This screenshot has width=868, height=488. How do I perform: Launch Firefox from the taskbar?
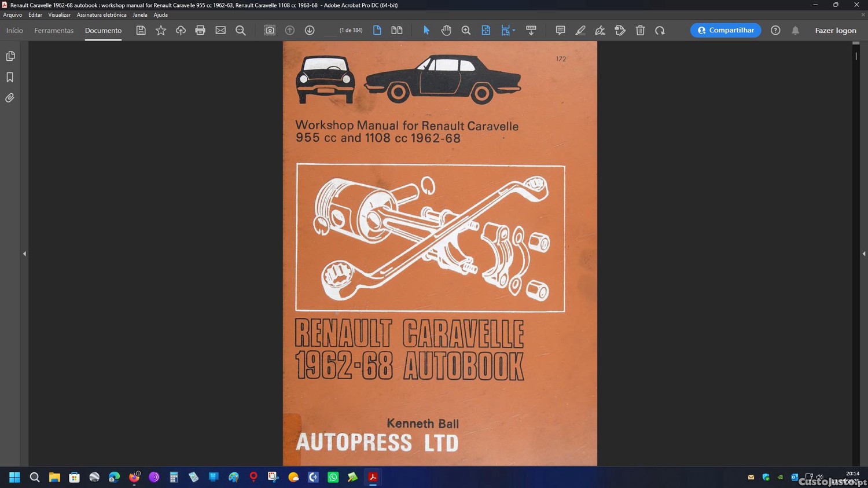pos(134,477)
